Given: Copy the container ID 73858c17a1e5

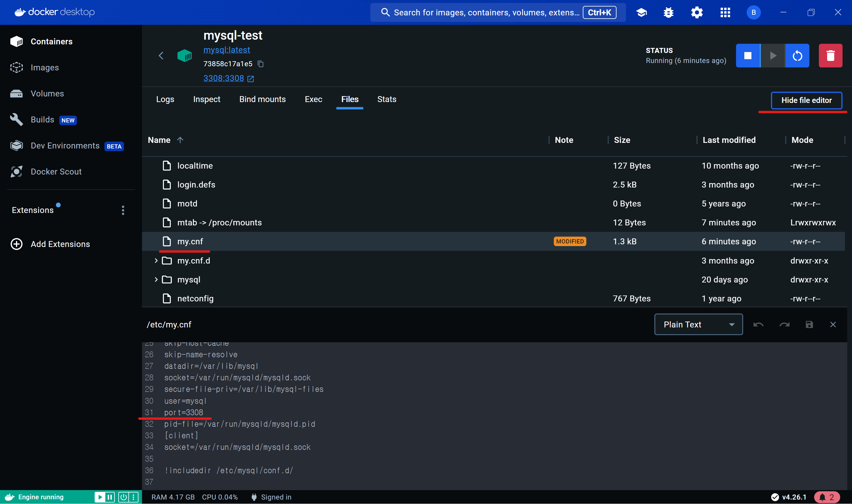Looking at the screenshot, I should click(x=260, y=64).
